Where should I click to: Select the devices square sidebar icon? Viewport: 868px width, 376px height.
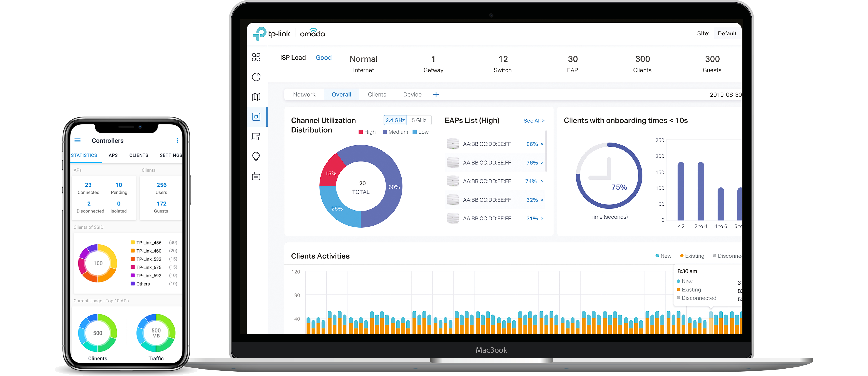click(256, 117)
